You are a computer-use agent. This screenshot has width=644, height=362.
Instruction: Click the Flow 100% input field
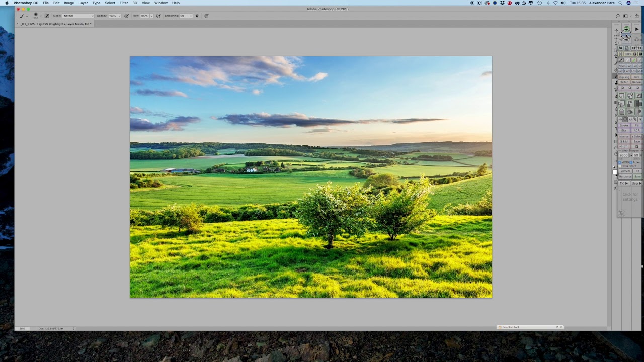145,16
